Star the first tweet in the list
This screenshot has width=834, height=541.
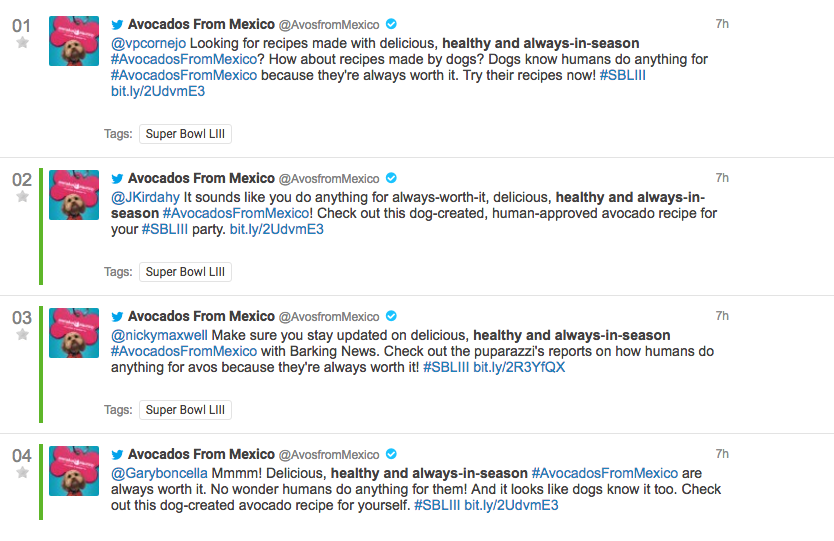click(22, 43)
